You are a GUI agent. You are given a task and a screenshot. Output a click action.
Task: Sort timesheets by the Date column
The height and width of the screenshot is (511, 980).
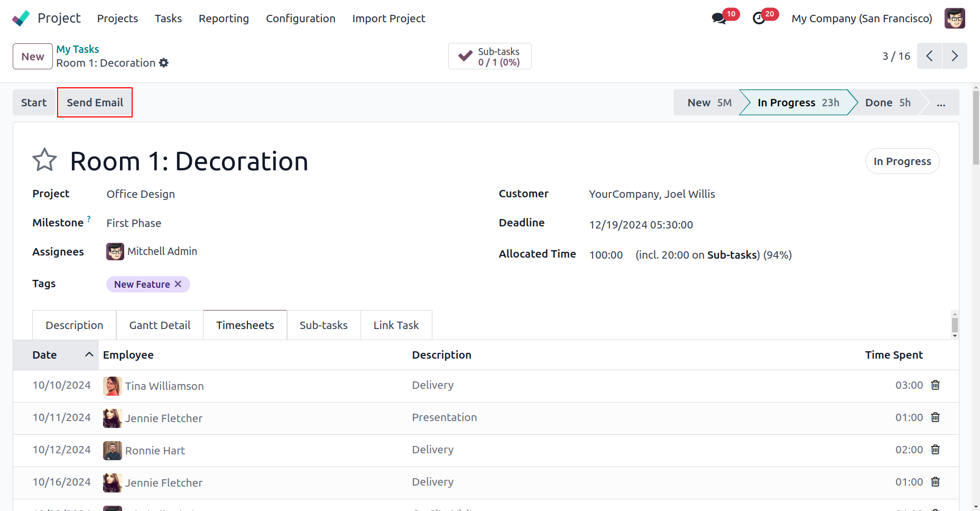click(x=45, y=355)
